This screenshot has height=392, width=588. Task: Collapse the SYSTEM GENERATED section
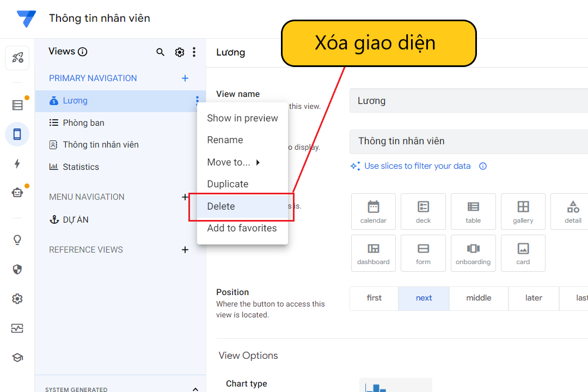coord(195,389)
